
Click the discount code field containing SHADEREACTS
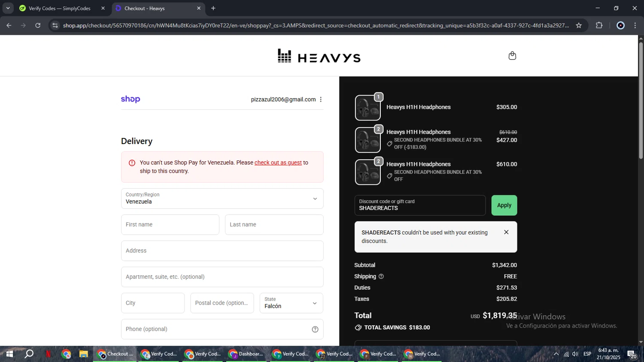[420, 205]
